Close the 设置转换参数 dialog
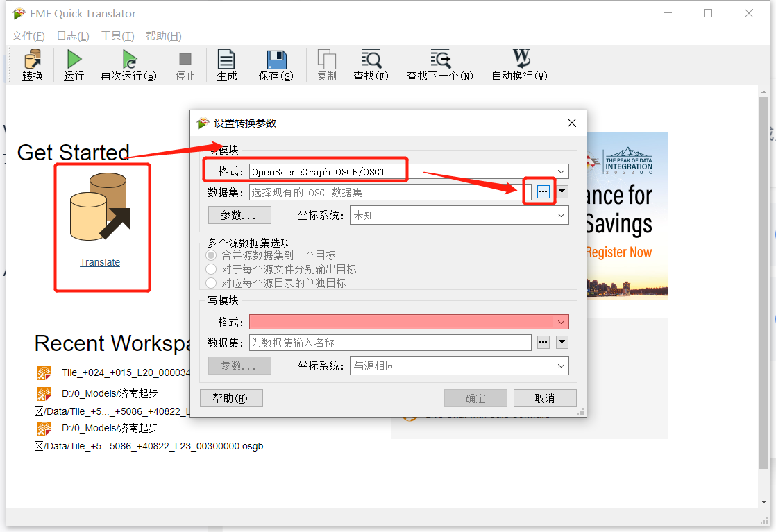 coord(572,123)
